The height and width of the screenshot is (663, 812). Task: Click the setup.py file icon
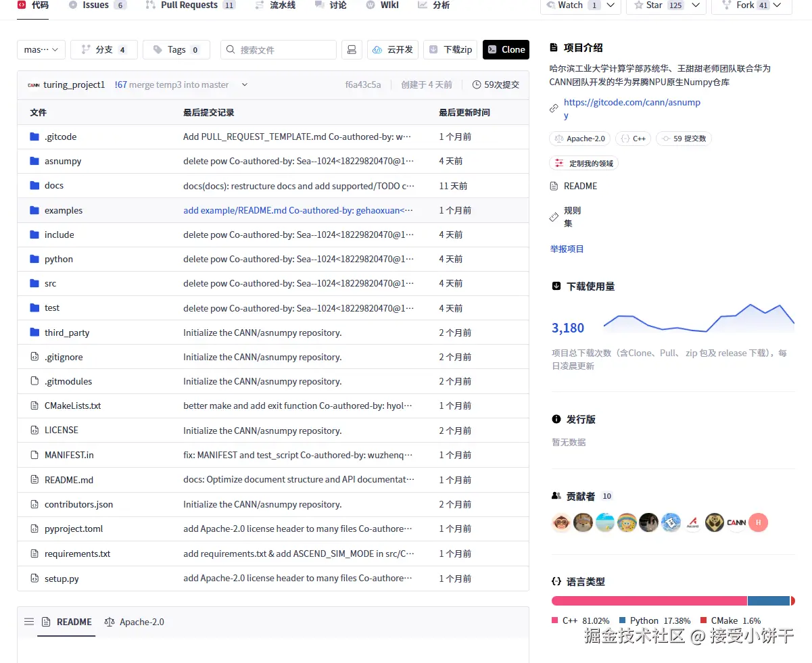[x=34, y=579]
